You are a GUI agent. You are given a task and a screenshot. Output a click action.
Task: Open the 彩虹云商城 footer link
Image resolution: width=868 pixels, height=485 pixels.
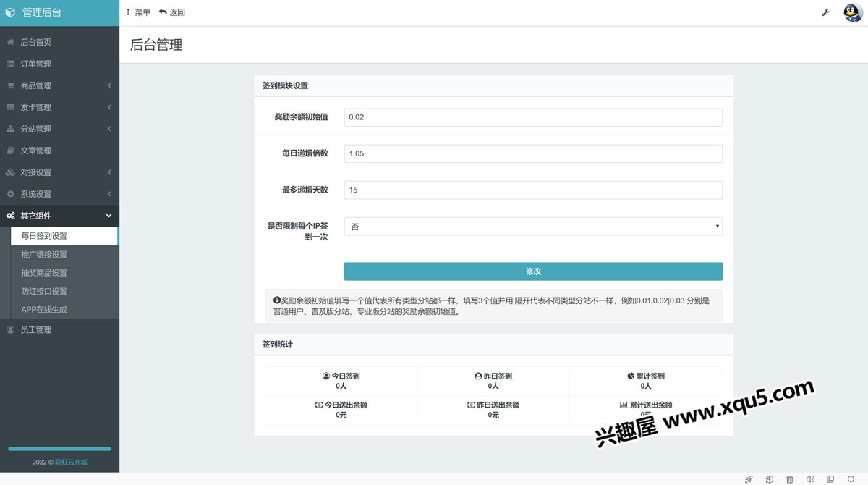pos(71,462)
